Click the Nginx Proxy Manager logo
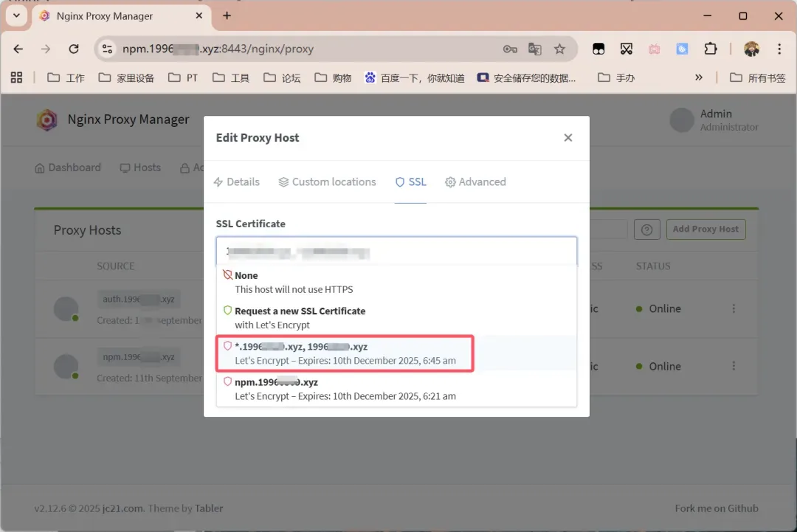 (x=47, y=120)
